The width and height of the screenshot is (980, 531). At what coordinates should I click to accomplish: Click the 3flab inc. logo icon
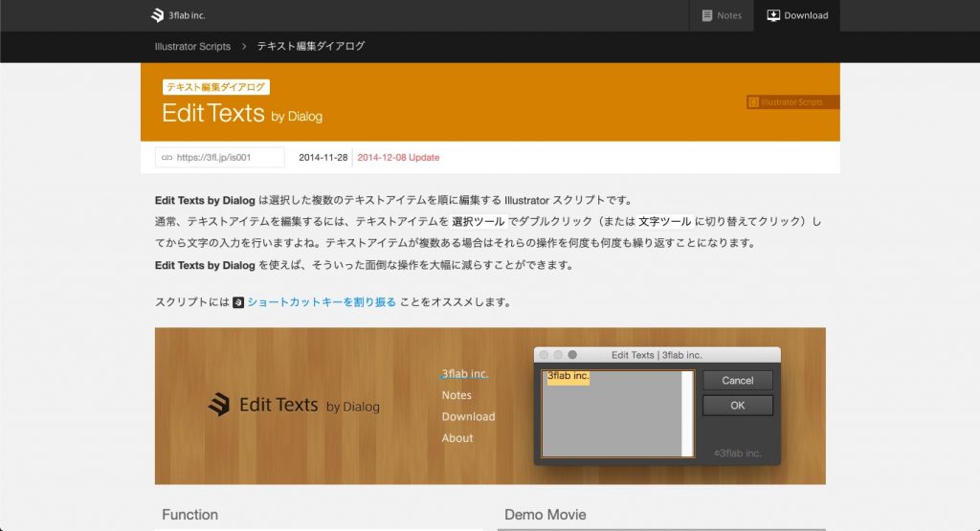[158, 15]
